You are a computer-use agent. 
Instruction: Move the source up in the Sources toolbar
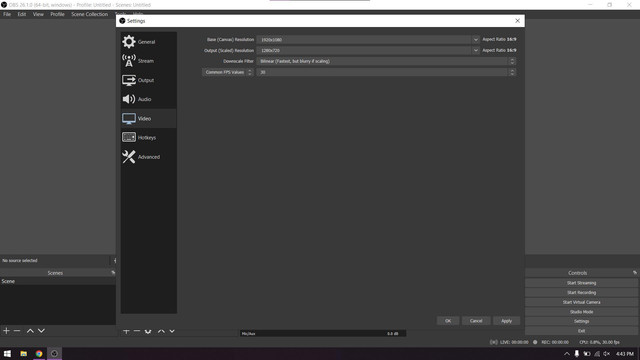(x=161, y=331)
